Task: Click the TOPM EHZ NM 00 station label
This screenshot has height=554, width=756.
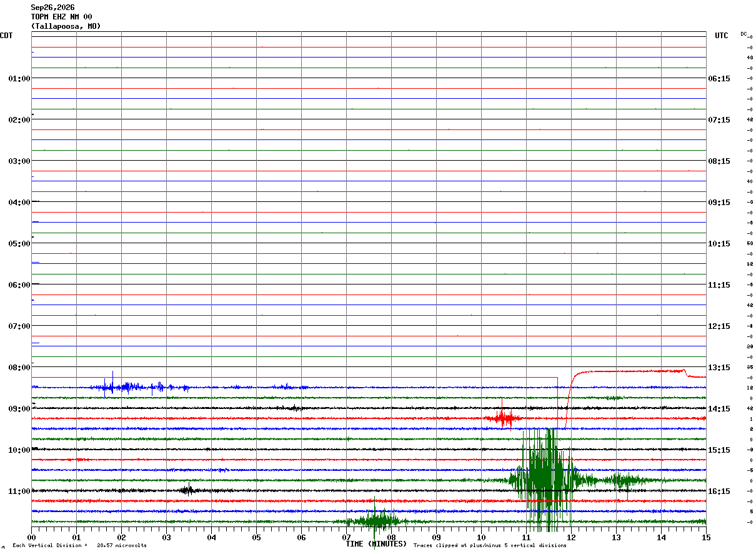Action: click(62, 17)
